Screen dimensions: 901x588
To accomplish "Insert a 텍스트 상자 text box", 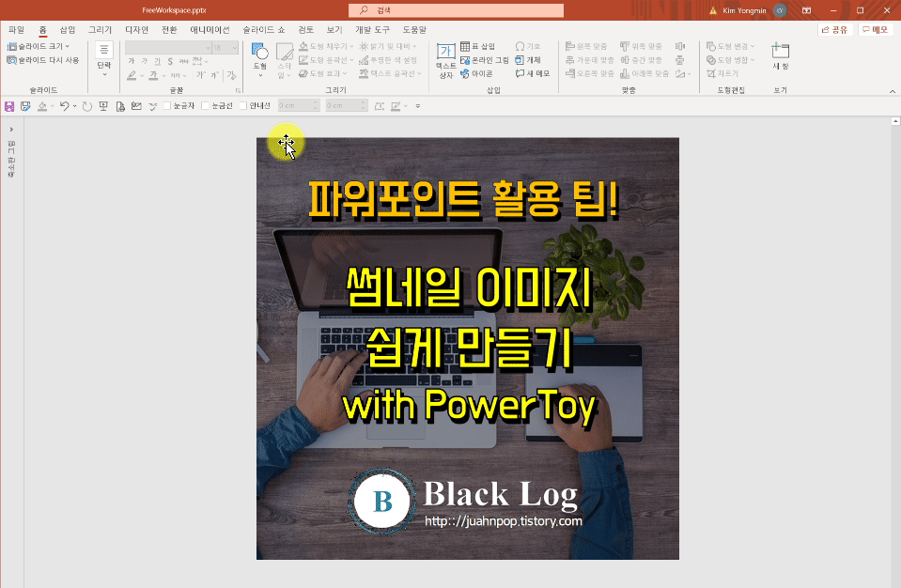I will [446, 60].
